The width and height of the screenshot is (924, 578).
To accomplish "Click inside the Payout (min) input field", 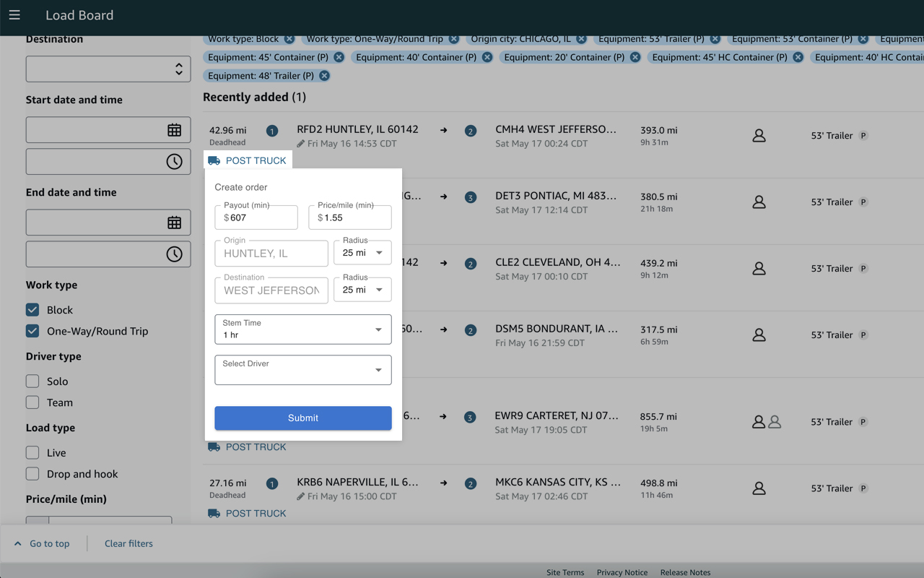I will pyautogui.click(x=256, y=217).
